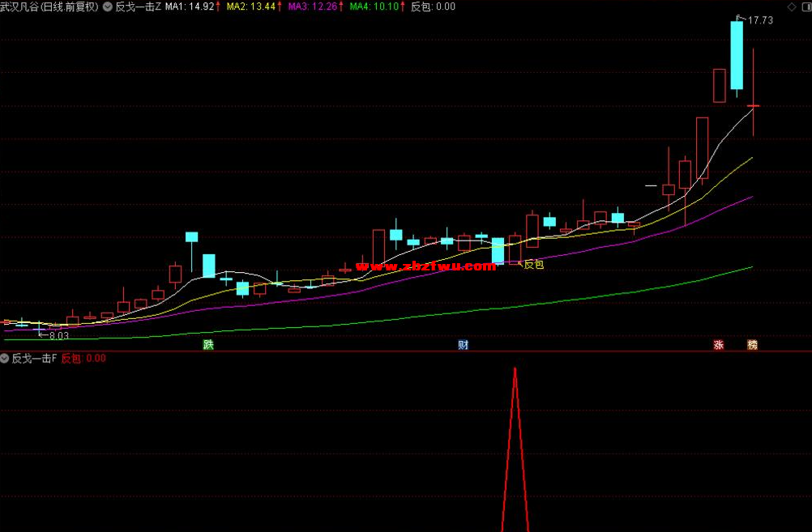Click the yellow 反包 signal label on chart
The height and width of the screenshot is (532, 812).
(x=534, y=265)
